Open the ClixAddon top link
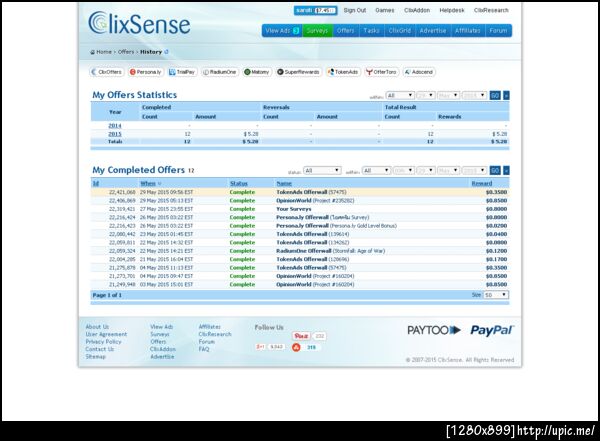Screen dimensions: 600x441 coord(417,10)
